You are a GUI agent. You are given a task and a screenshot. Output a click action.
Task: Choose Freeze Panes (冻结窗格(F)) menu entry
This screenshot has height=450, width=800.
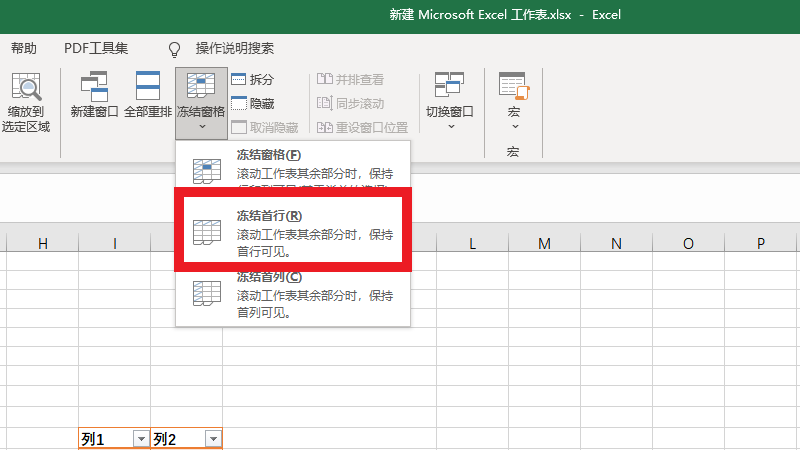tap(292, 168)
